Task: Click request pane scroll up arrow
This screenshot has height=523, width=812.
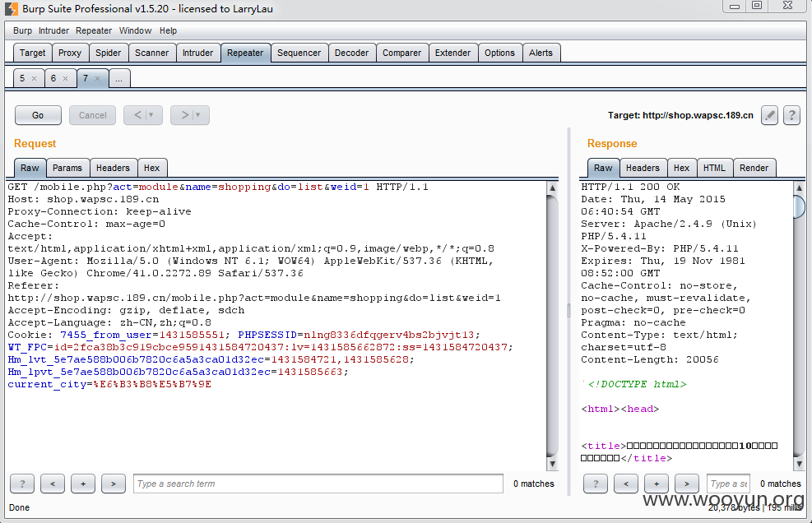Action: coord(553,188)
